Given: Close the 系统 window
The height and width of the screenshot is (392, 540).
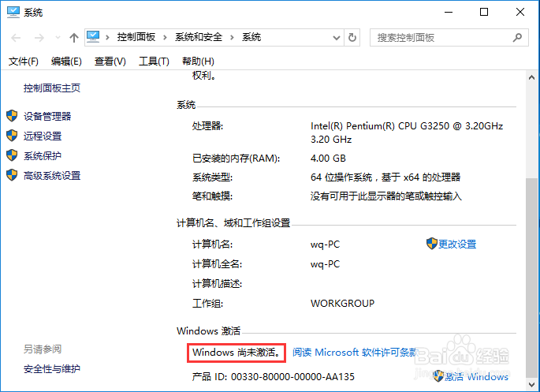Looking at the screenshot, I should (520, 12).
